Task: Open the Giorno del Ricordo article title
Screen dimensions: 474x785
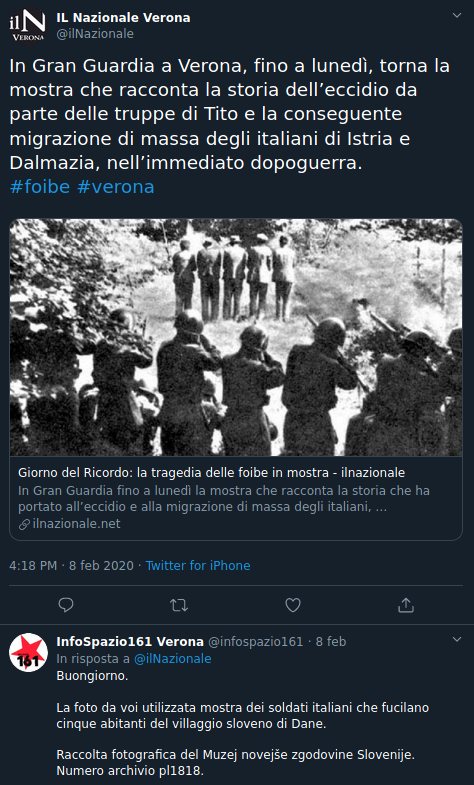Action: click(x=211, y=473)
